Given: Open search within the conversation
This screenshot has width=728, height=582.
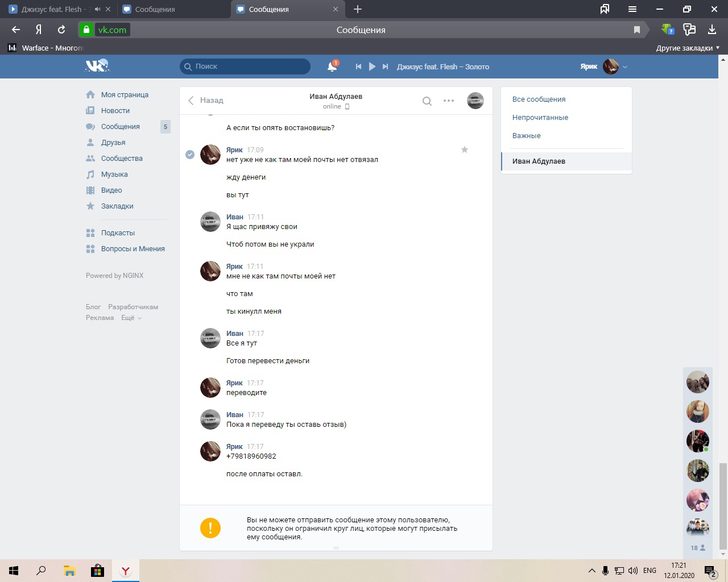Looking at the screenshot, I should point(427,101).
